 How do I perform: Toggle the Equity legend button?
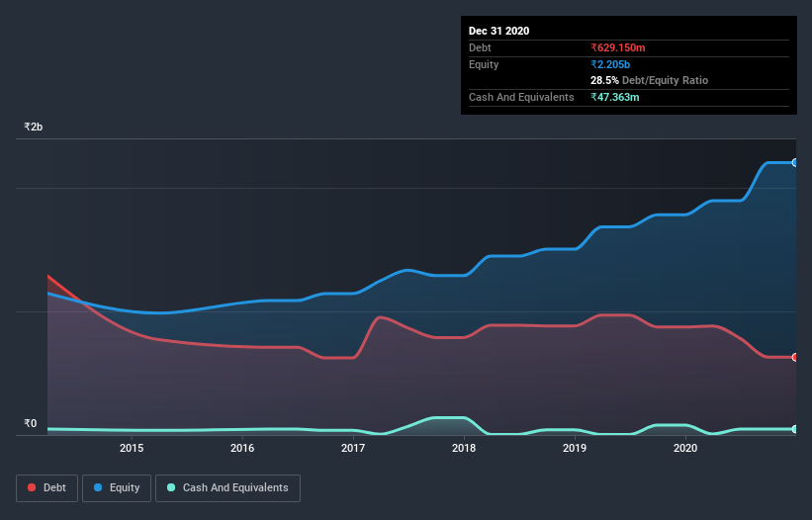click(117, 488)
